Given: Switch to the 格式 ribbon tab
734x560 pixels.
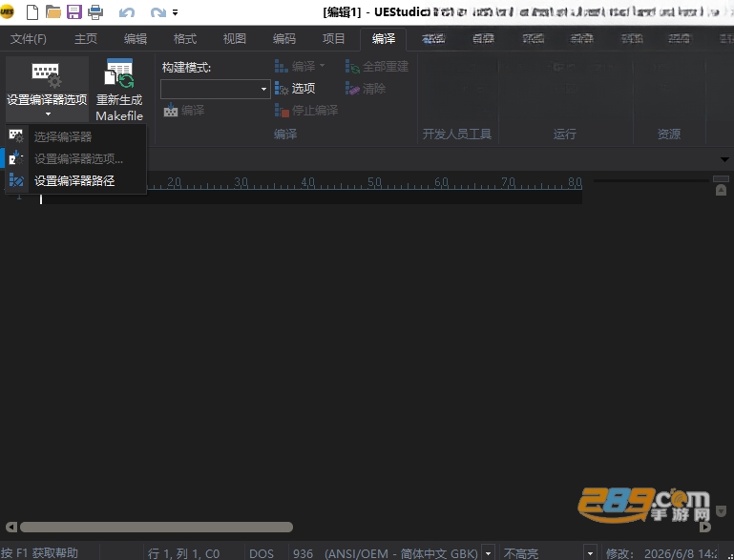Looking at the screenshot, I should (x=185, y=39).
